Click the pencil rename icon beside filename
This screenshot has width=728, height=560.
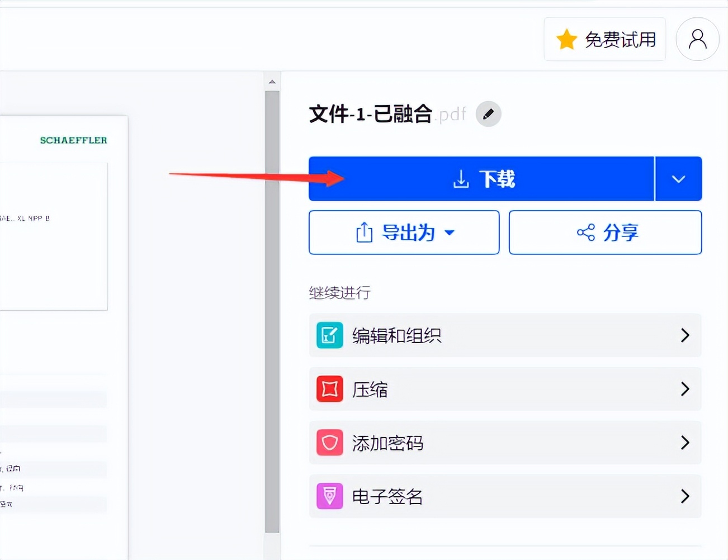click(488, 114)
